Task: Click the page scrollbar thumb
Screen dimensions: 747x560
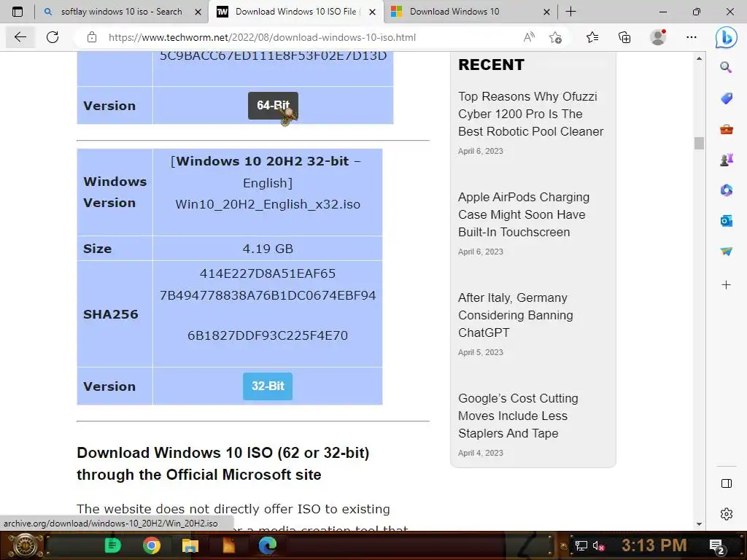Action: click(x=699, y=143)
